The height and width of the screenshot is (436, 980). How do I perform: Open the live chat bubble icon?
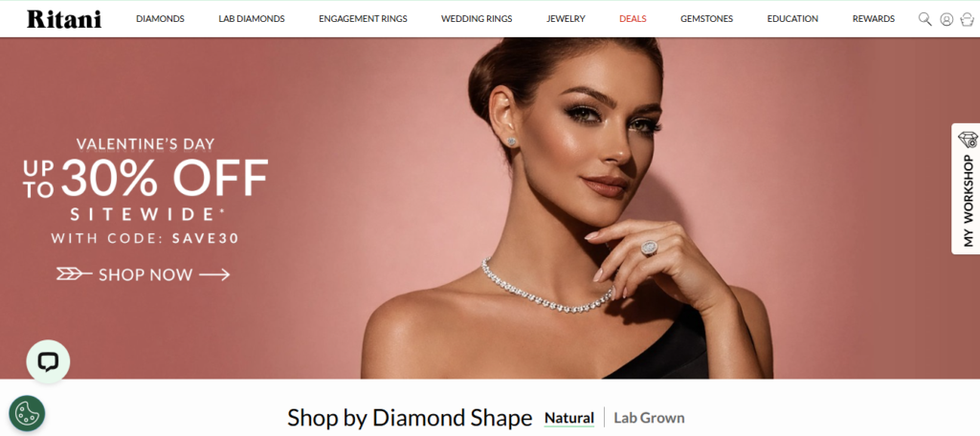[x=48, y=361]
